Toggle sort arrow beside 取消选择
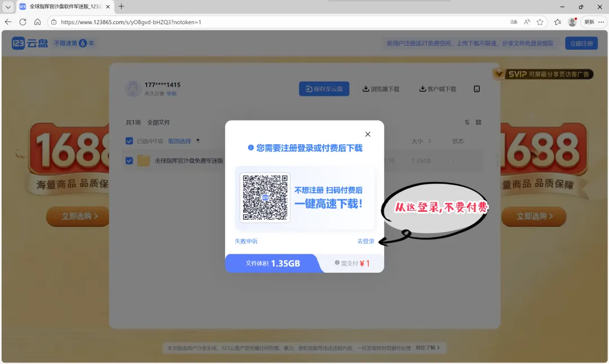The width and height of the screenshot is (609, 364). [x=198, y=141]
